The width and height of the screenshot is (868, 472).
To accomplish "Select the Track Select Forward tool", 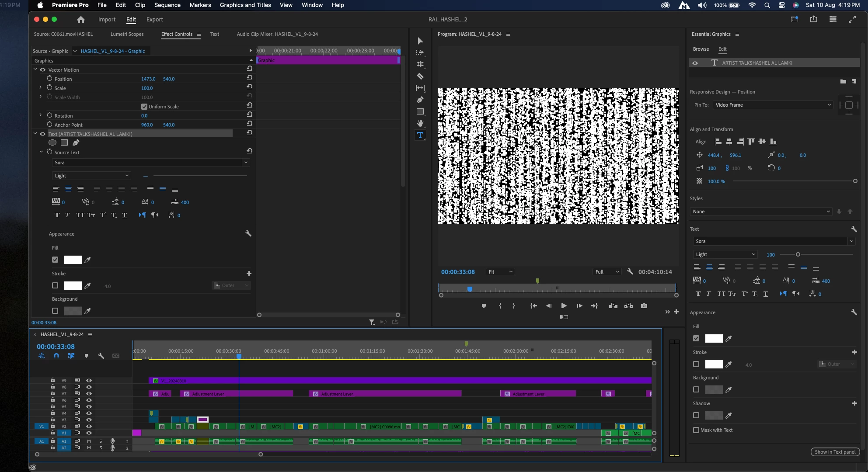I will (x=420, y=52).
